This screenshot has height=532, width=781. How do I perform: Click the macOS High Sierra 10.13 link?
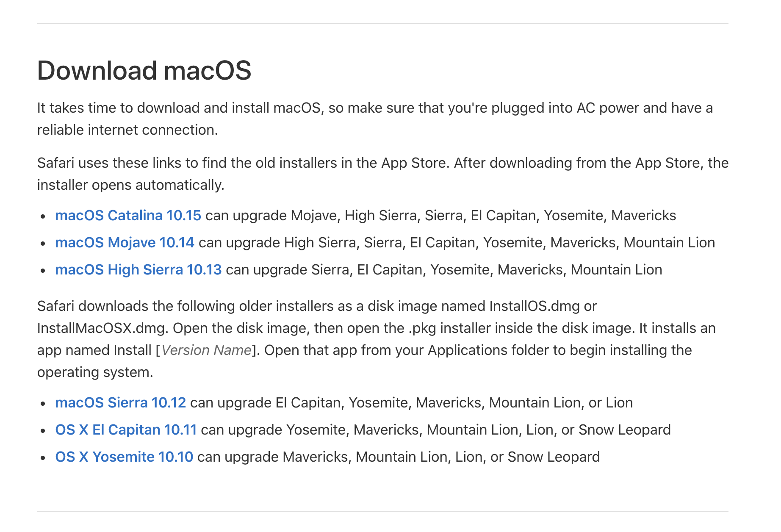pos(138,270)
